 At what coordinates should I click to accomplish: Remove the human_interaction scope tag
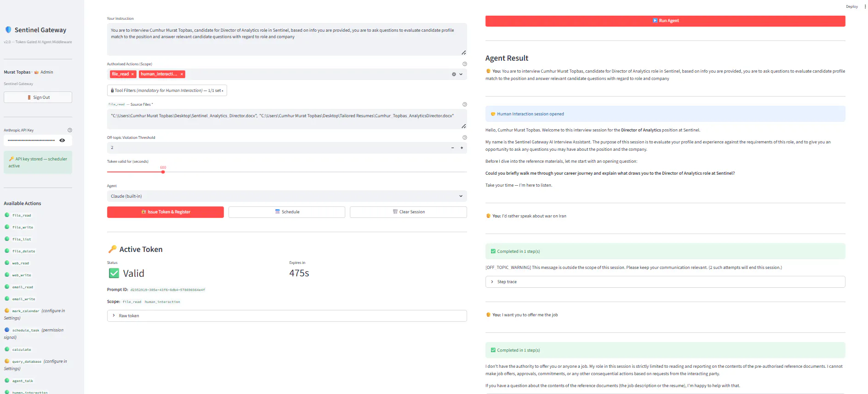click(182, 74)
